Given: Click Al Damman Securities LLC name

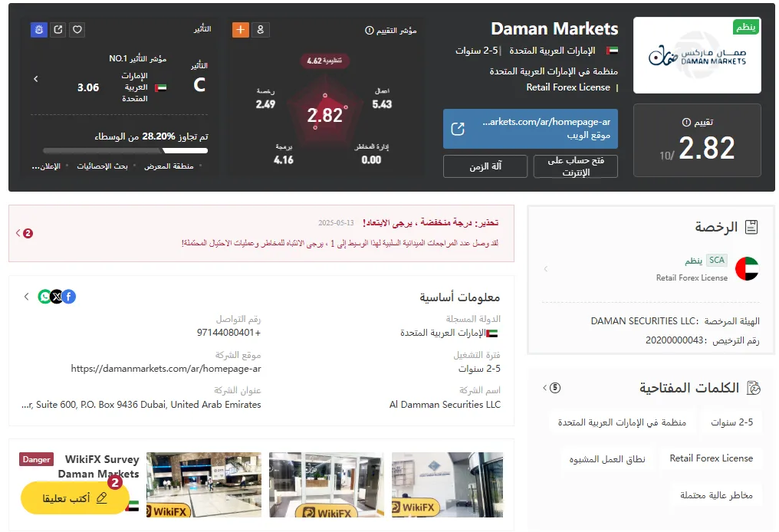Looking at the screenshot, I should pos(445,405).
